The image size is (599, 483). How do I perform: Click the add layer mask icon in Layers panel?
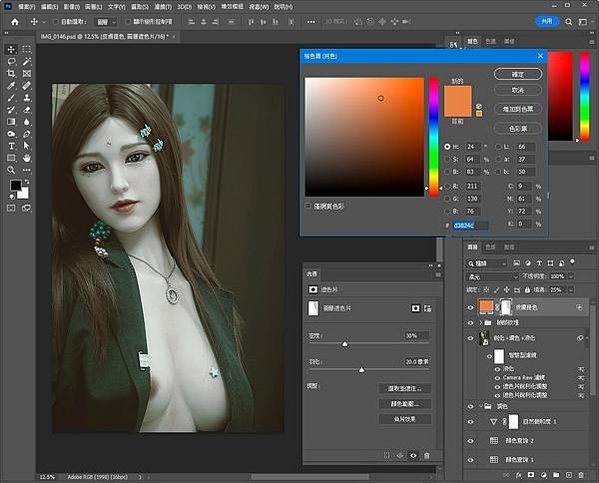pos(531,475)
